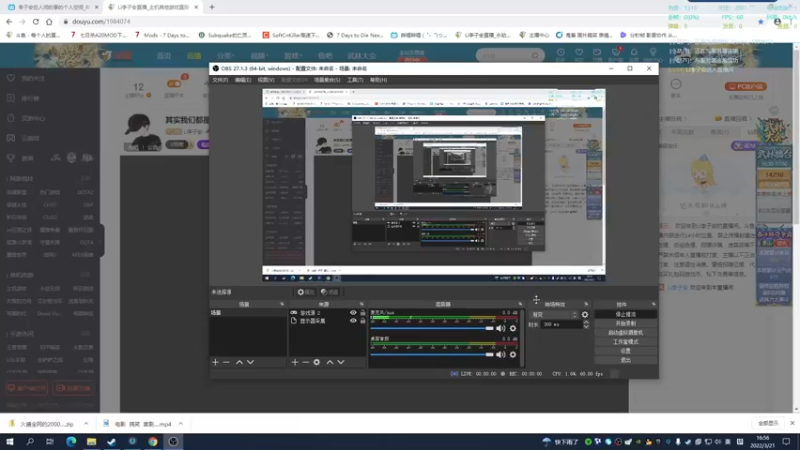The width and height of the screenshot is (800, 450).
Task: Click the transition duration stepper arrows
Action: click(586, 324)
